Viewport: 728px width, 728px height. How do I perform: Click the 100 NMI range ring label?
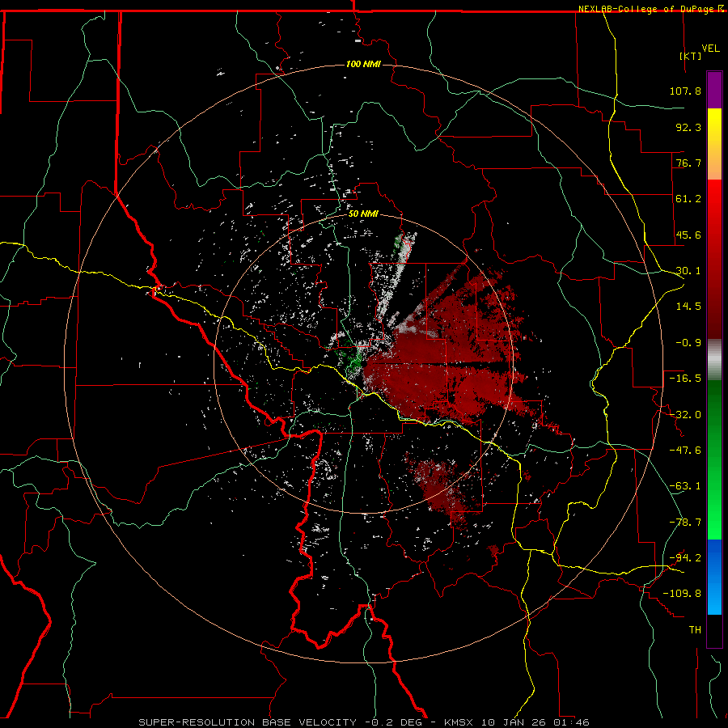pyautogui.click(x=363, y=64)
